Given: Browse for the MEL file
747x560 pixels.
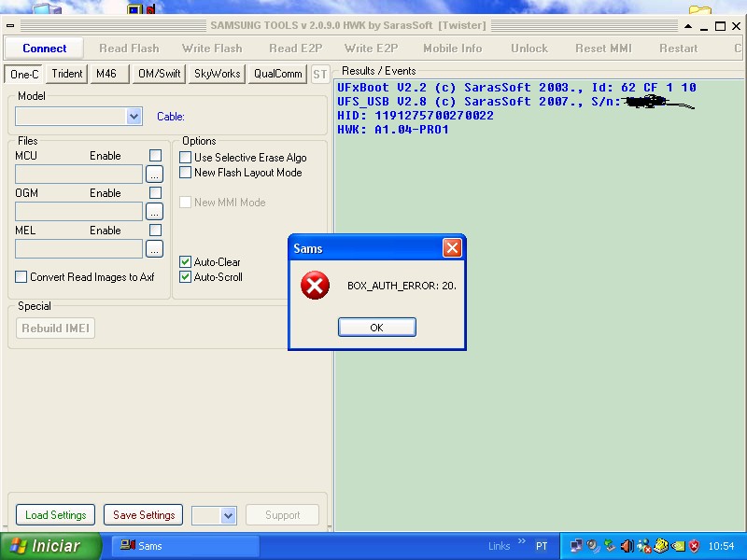Looking at the screenshot, I should coord(154,248).
